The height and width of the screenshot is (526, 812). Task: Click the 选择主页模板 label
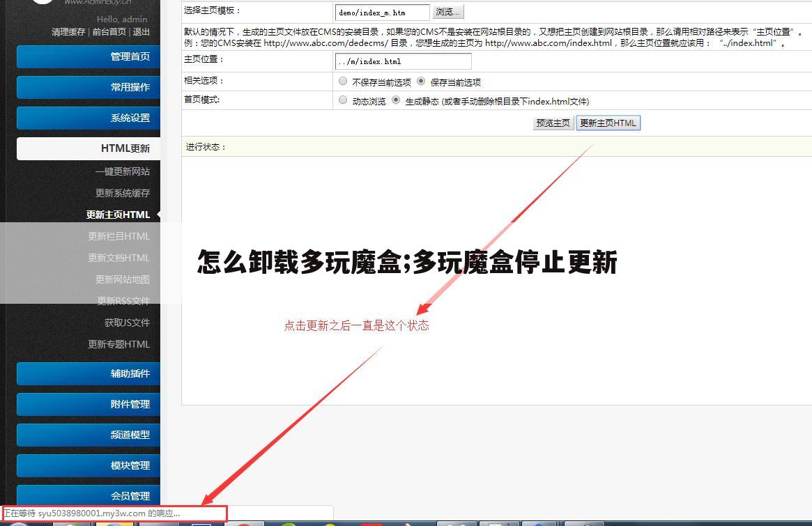[213, 10]
